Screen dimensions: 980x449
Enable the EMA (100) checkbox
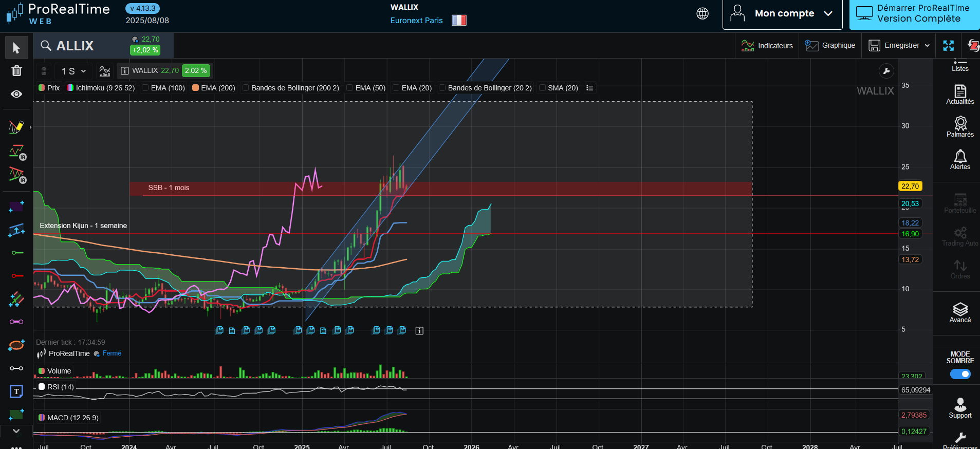point(145,88)
